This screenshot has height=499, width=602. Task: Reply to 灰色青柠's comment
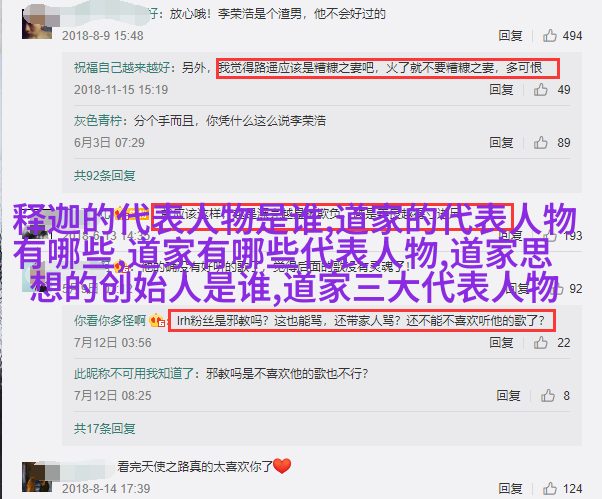pyautogui.click(x=501, y=143)
